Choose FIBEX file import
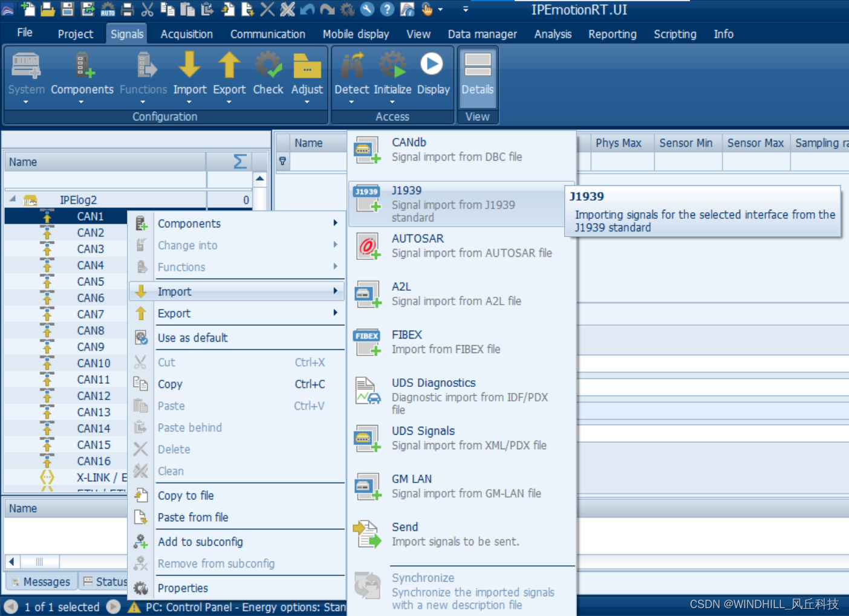Viewport: 849px width, 616px height. coord(462,342)
